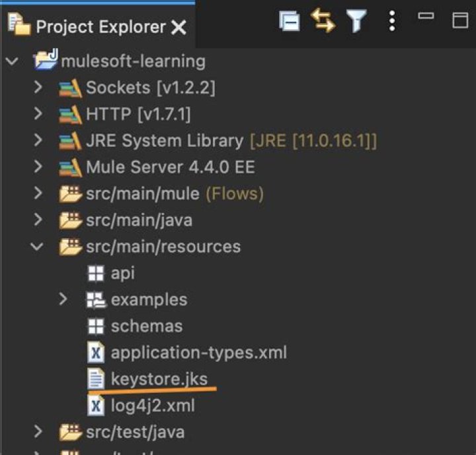Select the Sockets [v1.2.2] entry

coord(151,88)
